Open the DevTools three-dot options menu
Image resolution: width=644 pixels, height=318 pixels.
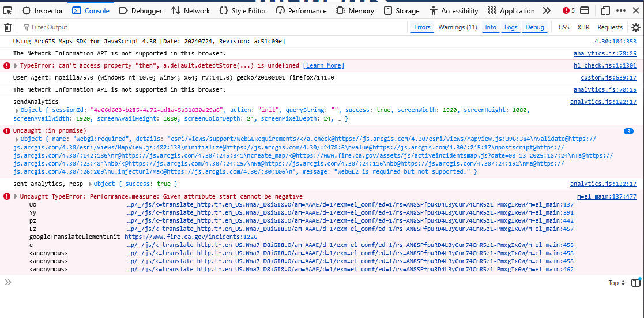[x=620, y=10]
